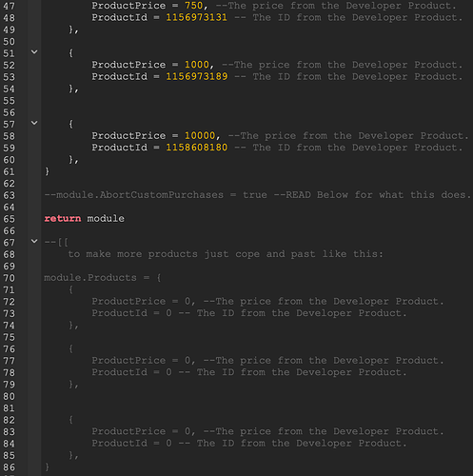Click ProductPrice on line 83
Viewport: 473px width, 476px height.
tap(128, 431)
